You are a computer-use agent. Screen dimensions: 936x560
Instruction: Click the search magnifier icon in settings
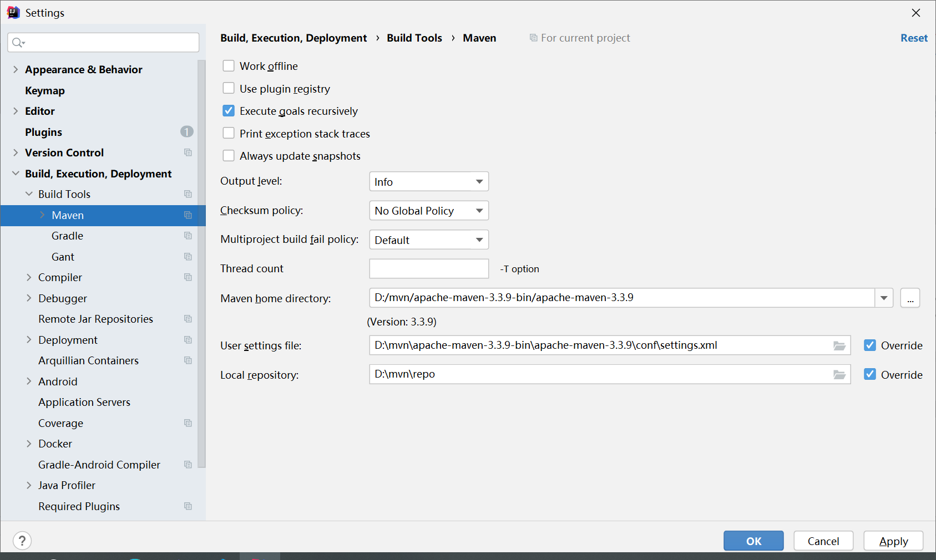[x=18, y=43]
